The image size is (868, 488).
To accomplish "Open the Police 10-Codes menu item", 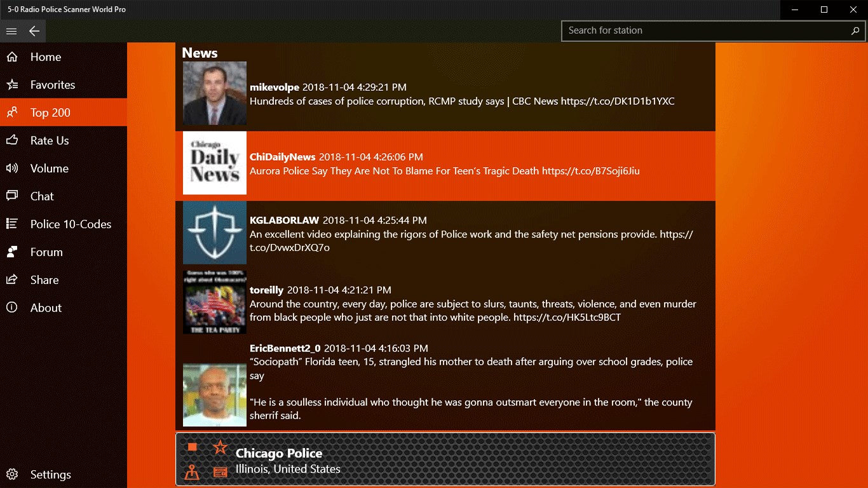I will 64,224.
